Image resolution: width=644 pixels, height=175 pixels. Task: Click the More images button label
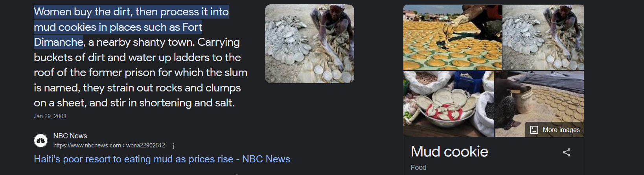pos(561,130)
